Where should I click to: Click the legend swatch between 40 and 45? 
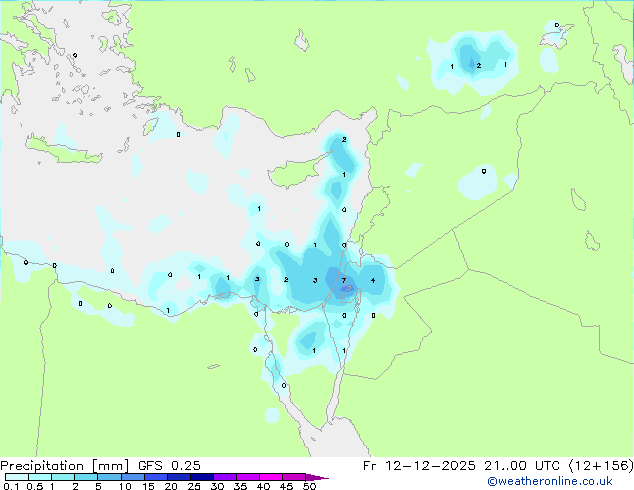(x=271, y=477)
